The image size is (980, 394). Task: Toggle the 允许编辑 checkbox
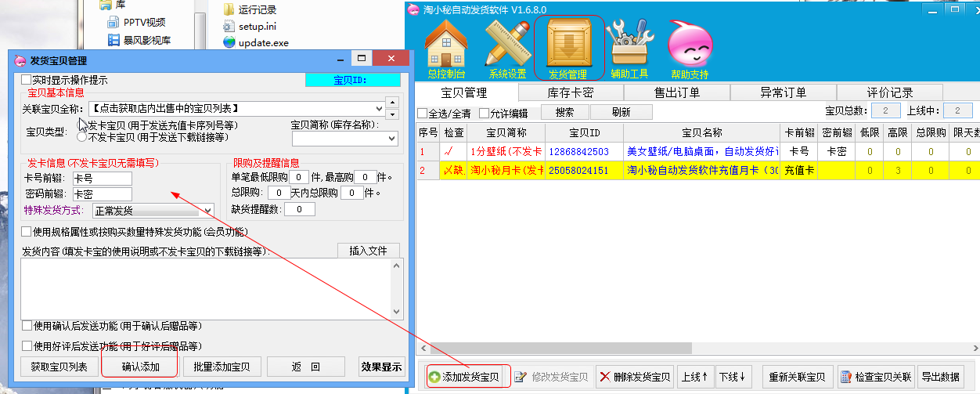(x=484, y=113)
